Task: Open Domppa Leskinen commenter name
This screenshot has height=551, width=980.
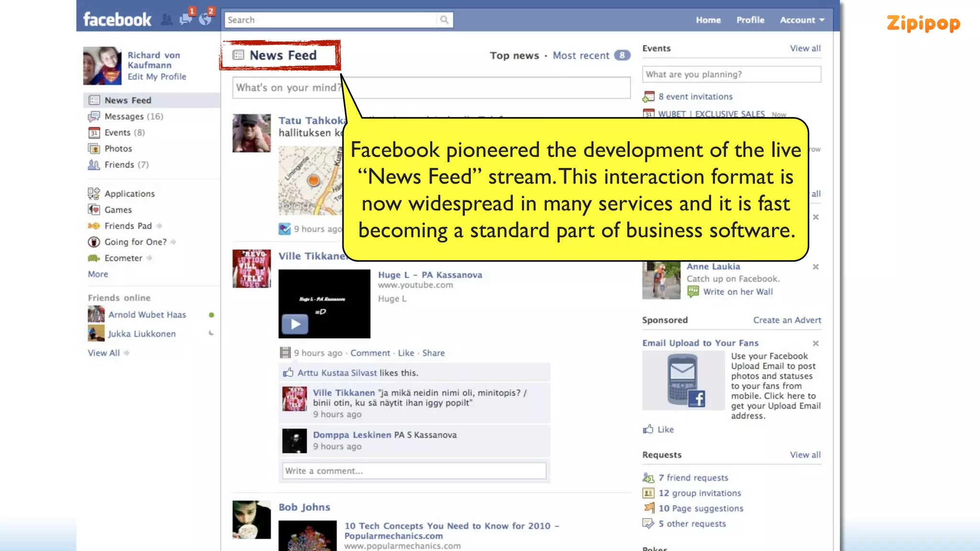Action: [352, 435]
